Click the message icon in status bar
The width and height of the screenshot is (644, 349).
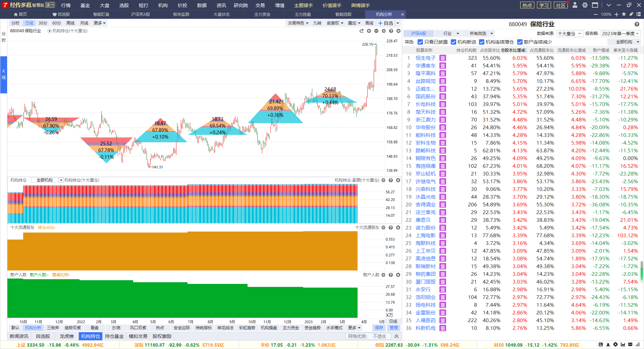coord(630,345)
